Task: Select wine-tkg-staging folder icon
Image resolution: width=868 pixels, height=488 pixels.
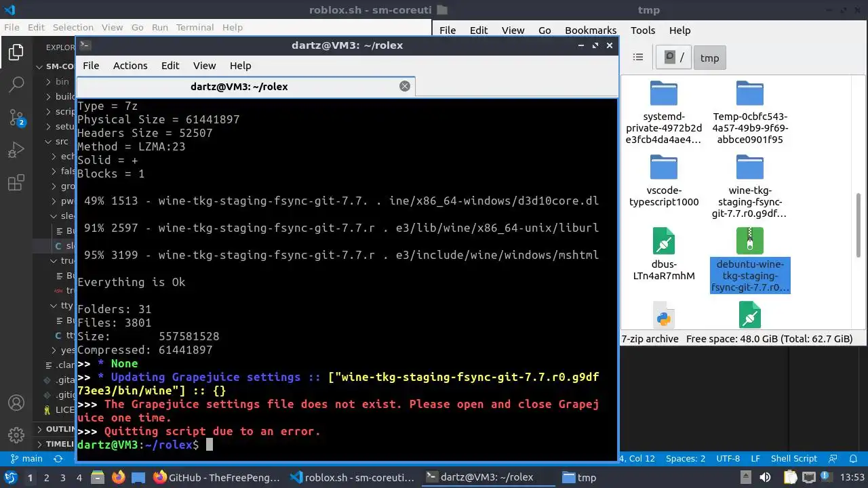Action: click(x=750, y=167)
